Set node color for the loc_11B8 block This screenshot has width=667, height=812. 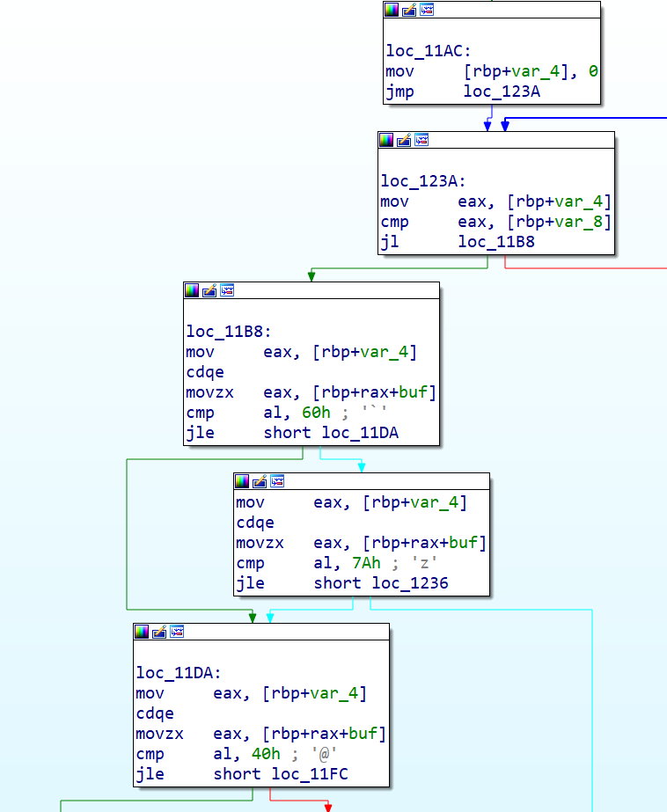point(192,290)
